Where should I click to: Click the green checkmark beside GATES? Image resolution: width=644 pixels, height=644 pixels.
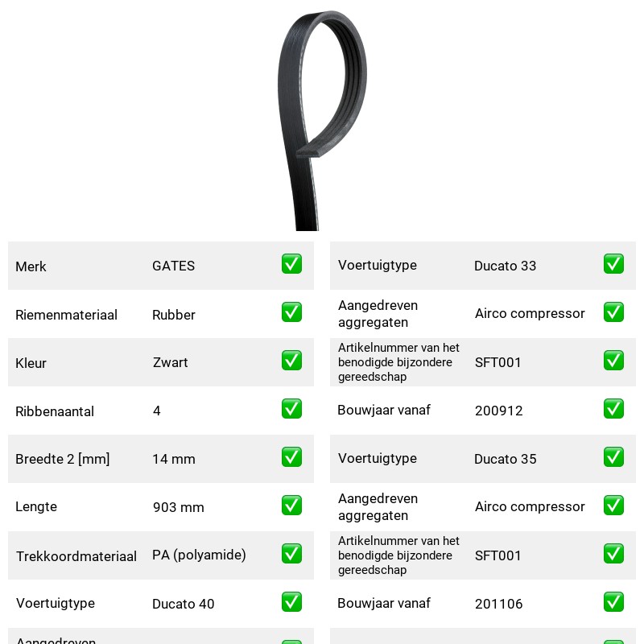click(291, 264)
